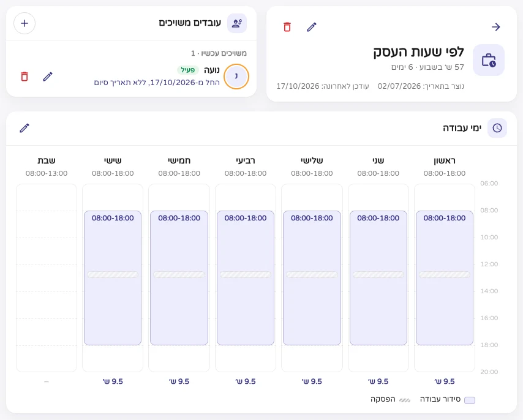Click the 9.5 ש' total under ראשון
Screen dimensions: 523x420
tap(444, 381)
